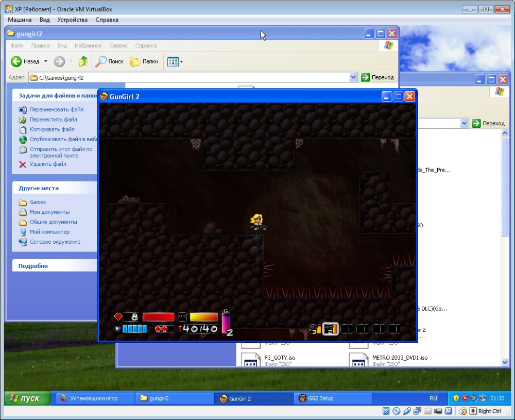Image resolution: width=515 pixels, height=420 pixels.
Task: Click the optical disk icon in VirtualBox status bar
Action: [396, 411]
